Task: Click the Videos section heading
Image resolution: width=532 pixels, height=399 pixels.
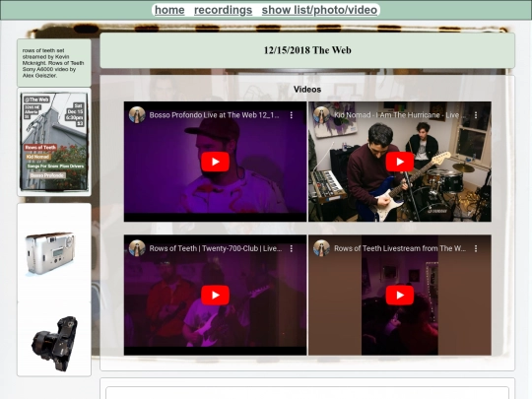Action: pyautogui.click(x=307, y=90)
